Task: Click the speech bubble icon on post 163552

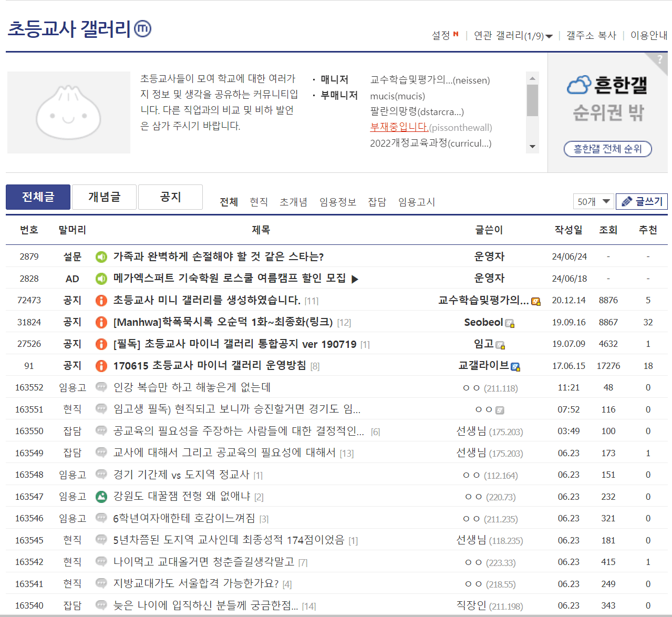Action: (101, 387)
